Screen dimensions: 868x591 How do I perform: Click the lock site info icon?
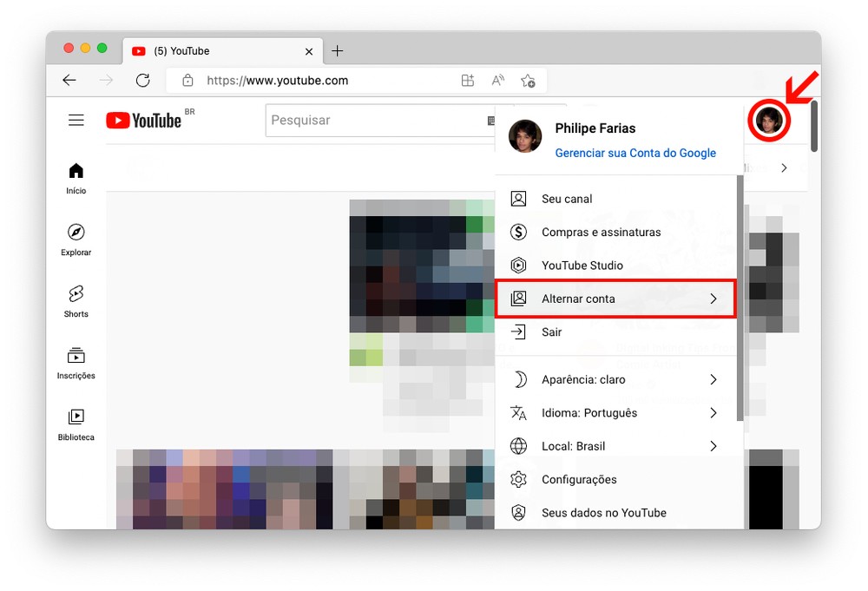click(x=187, y=80)
